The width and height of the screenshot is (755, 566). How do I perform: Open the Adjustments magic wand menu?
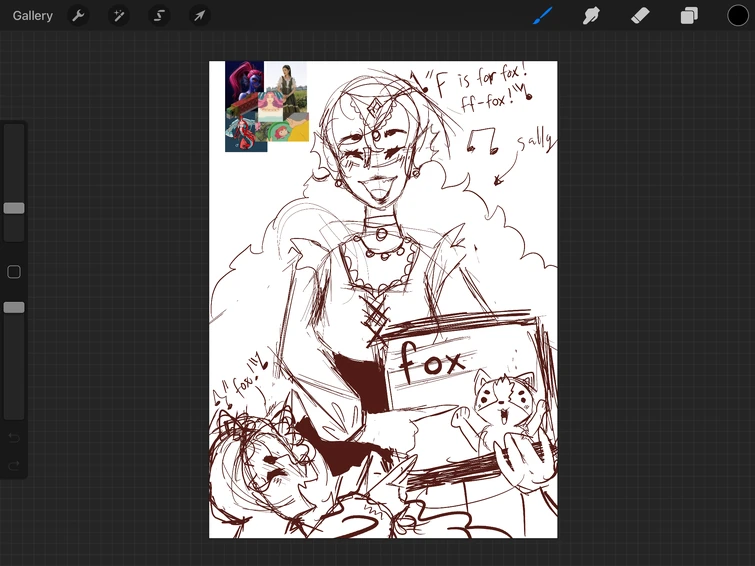point(118,16)
